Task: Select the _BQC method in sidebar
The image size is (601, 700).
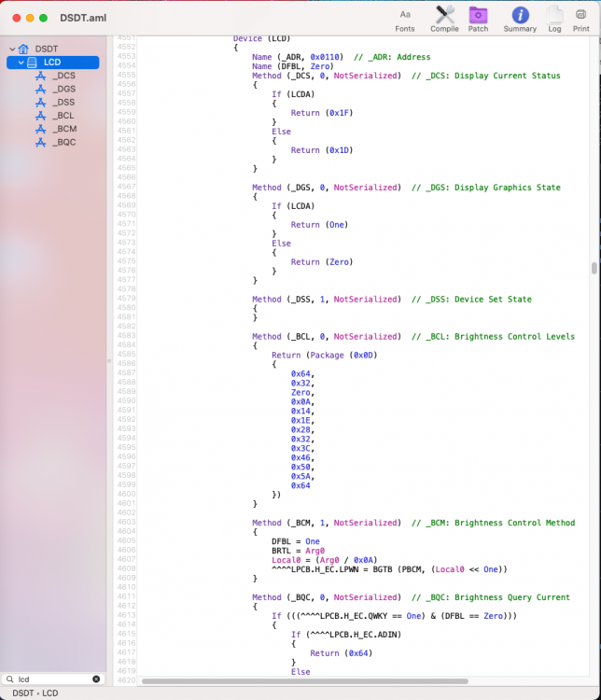Action: [63, 142]
